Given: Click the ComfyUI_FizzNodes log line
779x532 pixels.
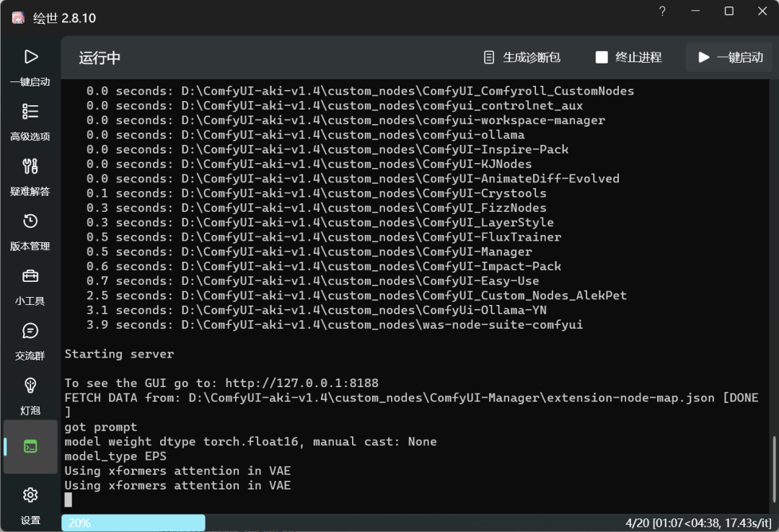Looking at the screenshot, I should 316,208.
